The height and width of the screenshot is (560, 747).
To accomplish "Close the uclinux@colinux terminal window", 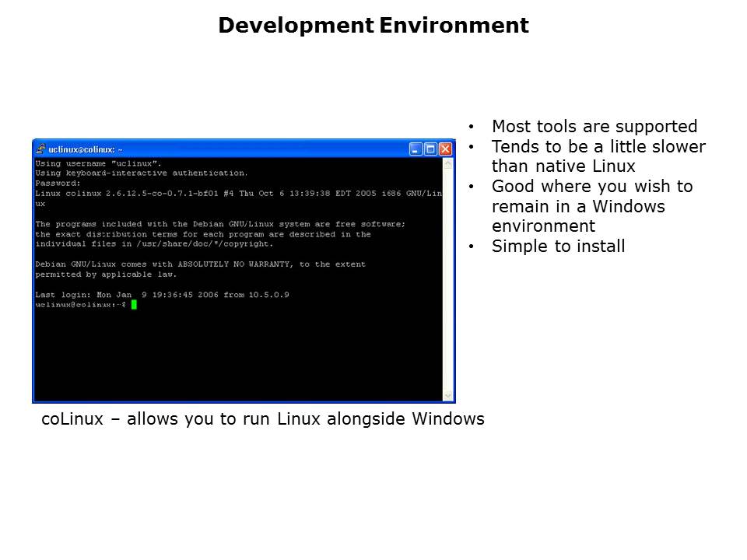I will point(445,149).
